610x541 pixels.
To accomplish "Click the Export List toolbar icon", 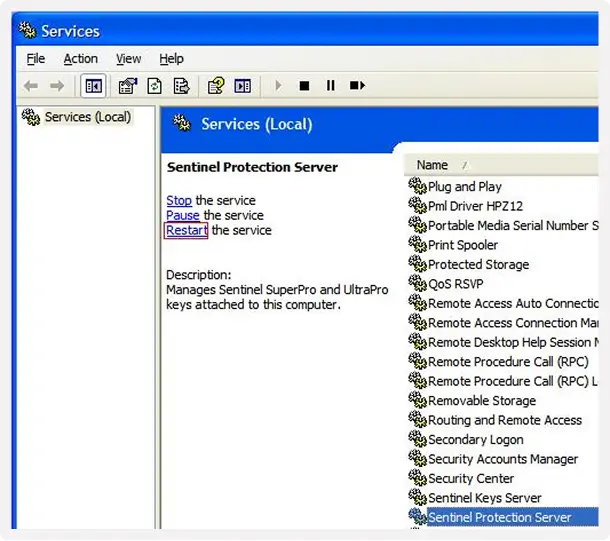I will pos(181,86).
